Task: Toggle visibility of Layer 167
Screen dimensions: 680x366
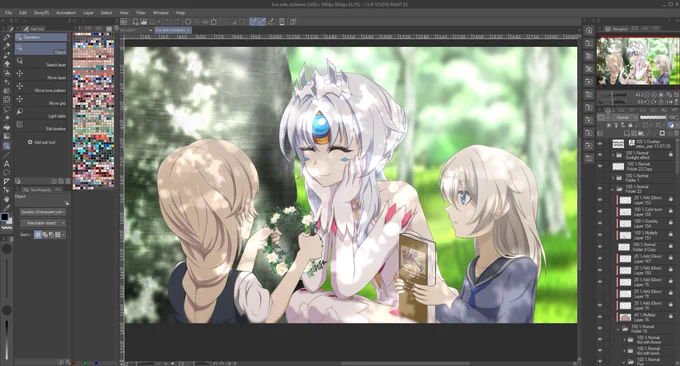Action: tap(600, 259)
